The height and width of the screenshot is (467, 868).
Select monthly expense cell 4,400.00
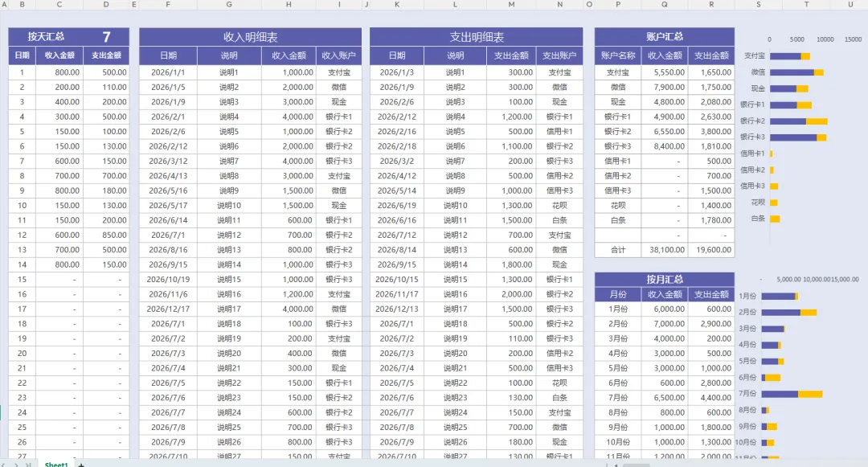point(711,397)
